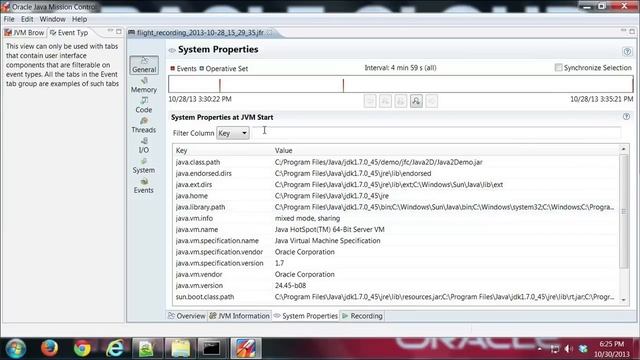Open the Filter Column Key dropdown
The image size is (640, 360).
pyautogui.click(x=233, y=133)
